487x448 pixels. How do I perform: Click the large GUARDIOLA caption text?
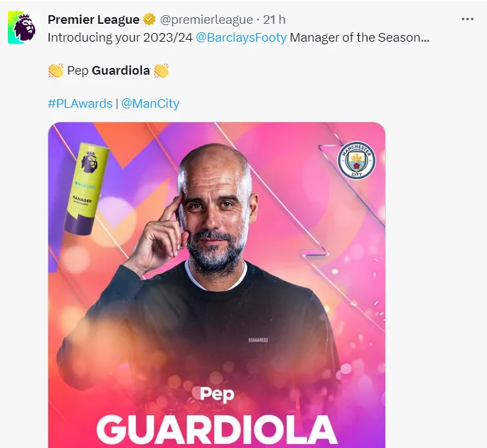pos(217,429)
